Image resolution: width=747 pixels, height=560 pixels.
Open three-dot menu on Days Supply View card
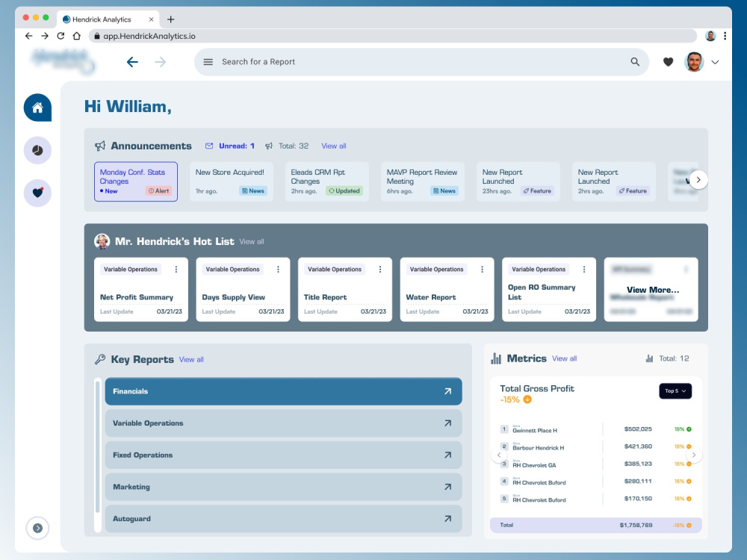[x=278, y=270]
